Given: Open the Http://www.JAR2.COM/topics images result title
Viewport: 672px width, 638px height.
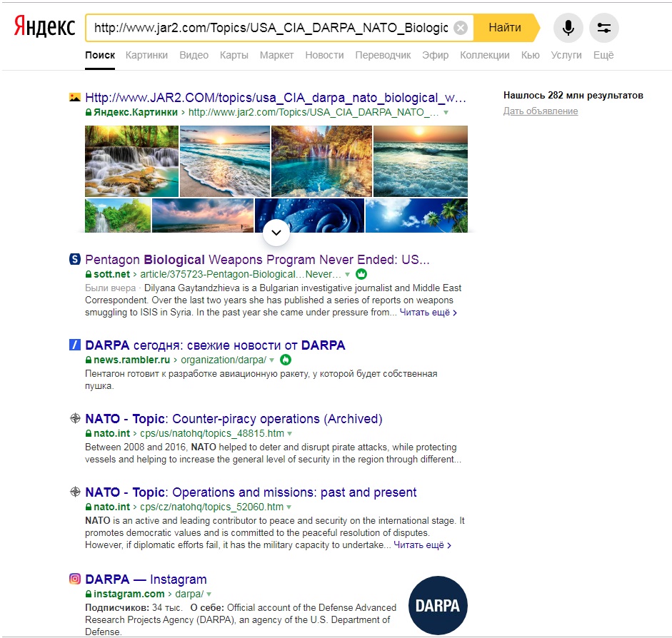Looking at the screenshot, I should (276, 98).
